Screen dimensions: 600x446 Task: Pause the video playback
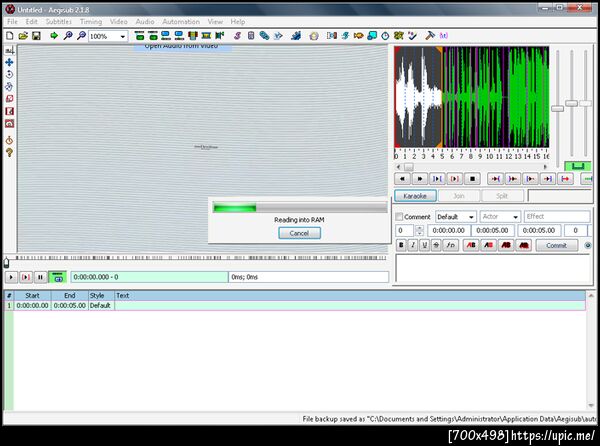click(x=40, y=277)
